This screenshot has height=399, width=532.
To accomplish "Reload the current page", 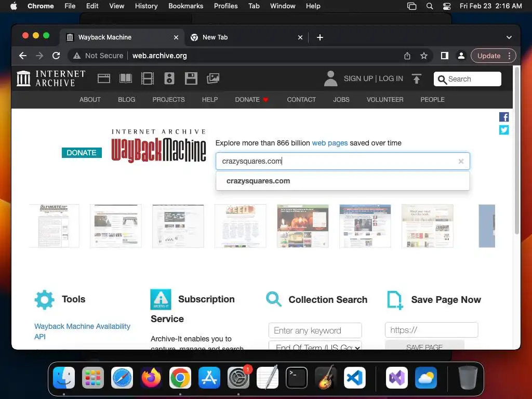I will [x=56, y=56].
